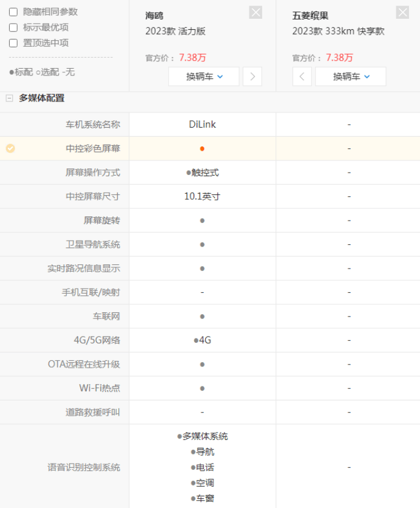Viewport: 420px width, 508px height.
Task: Click the 中控屏幕尺寸 parameter row
Action: 93,196
